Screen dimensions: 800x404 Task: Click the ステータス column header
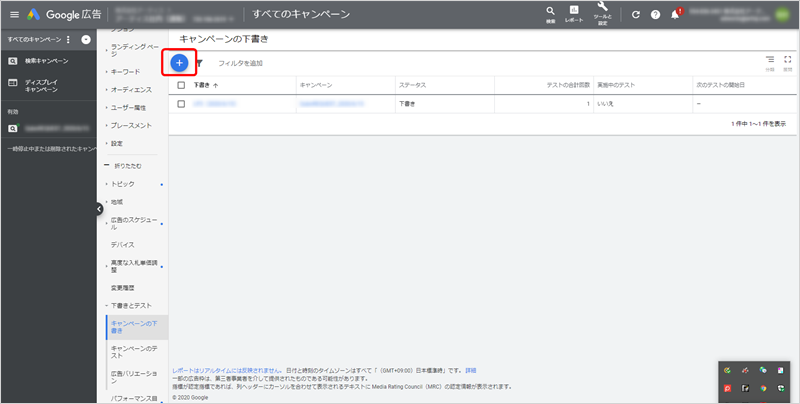coord(412,85)
